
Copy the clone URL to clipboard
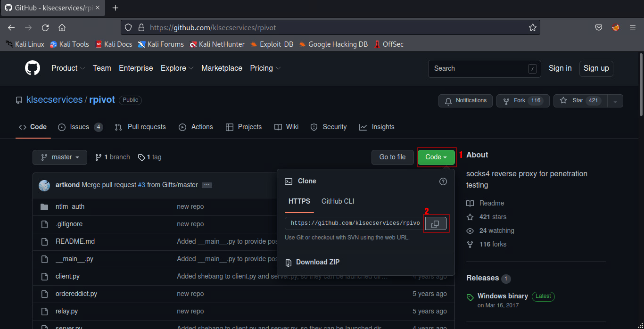click(436, 224)
